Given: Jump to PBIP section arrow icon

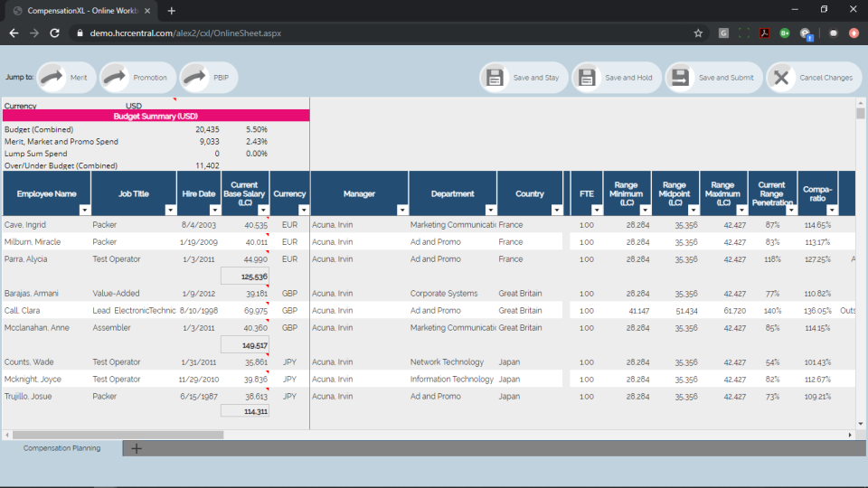Looking at the screenshot, I should (x=195, y=77).
